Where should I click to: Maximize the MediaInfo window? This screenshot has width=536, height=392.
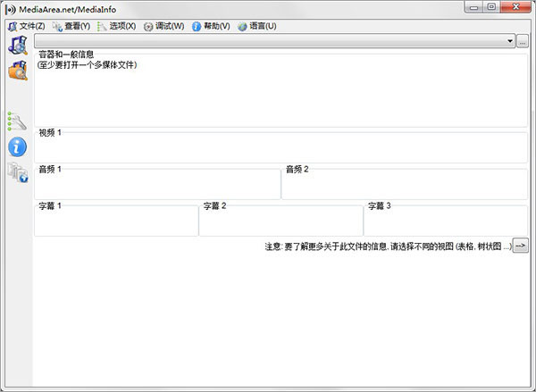click(491, 7)
